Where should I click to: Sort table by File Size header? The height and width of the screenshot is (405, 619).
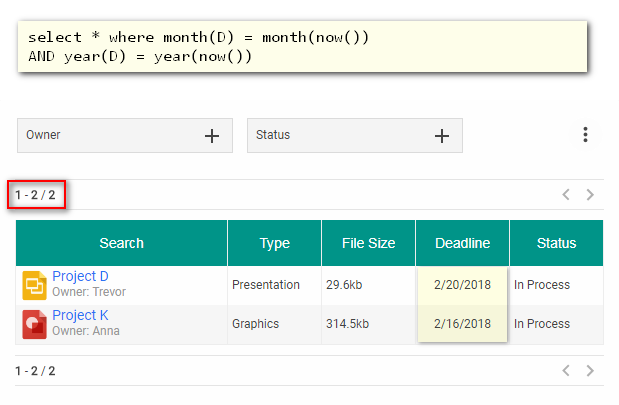tap(368, 243)
